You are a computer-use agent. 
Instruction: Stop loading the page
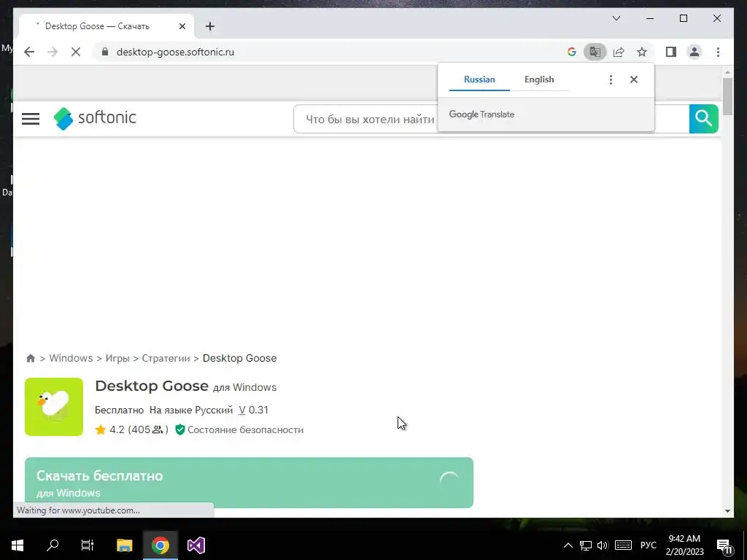point(76,52)
